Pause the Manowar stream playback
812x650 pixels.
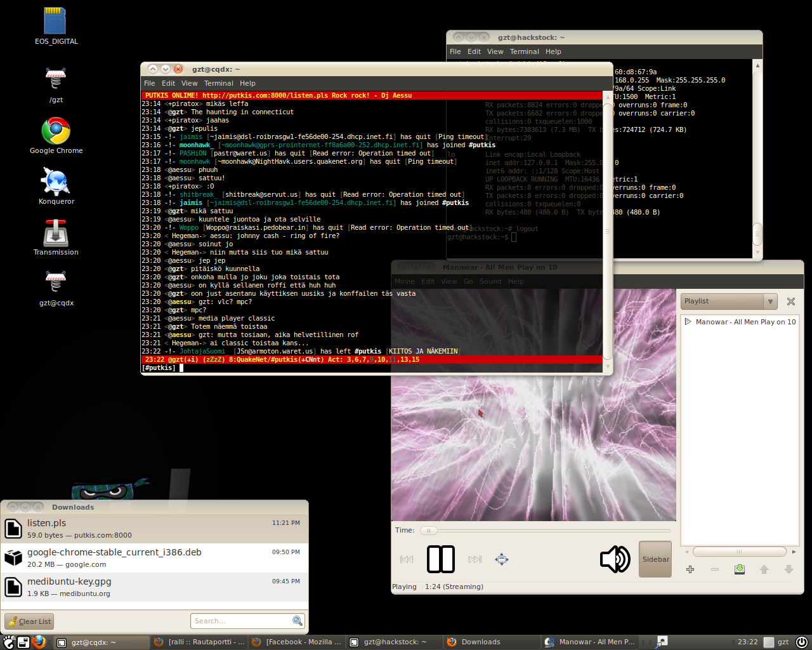coord(440,559)
